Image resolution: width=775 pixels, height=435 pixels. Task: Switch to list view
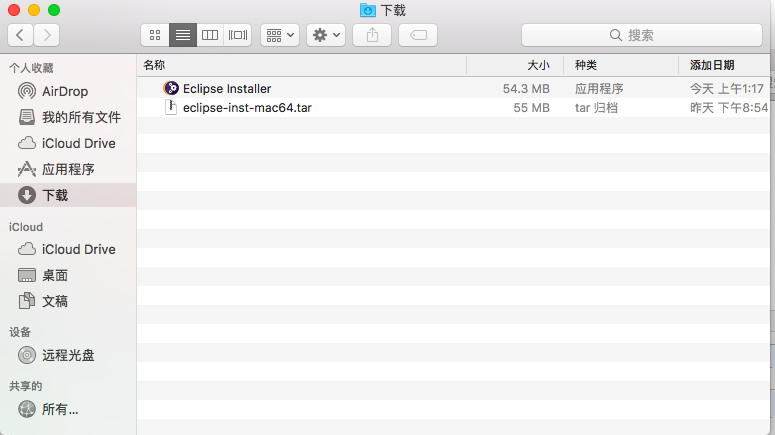[x=183, y=35]
